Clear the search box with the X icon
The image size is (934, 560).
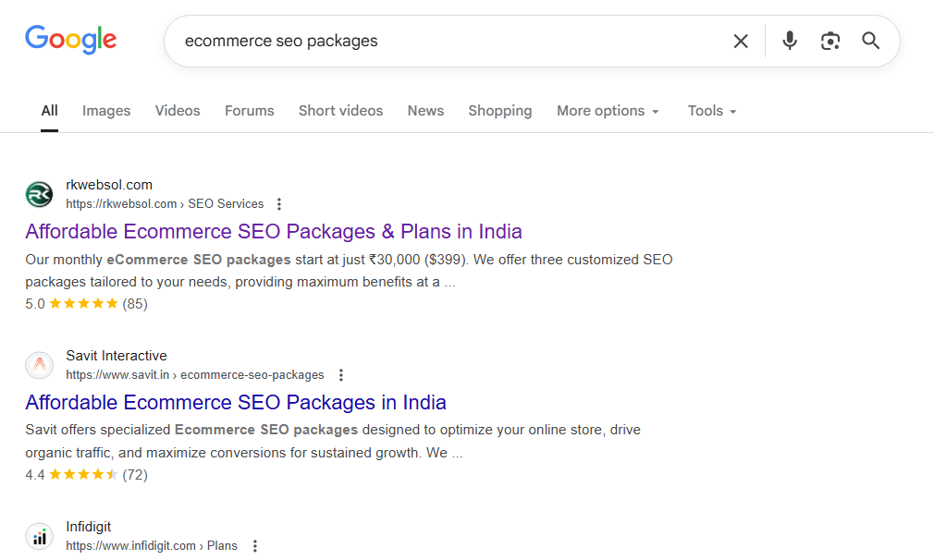pos(741,41)
